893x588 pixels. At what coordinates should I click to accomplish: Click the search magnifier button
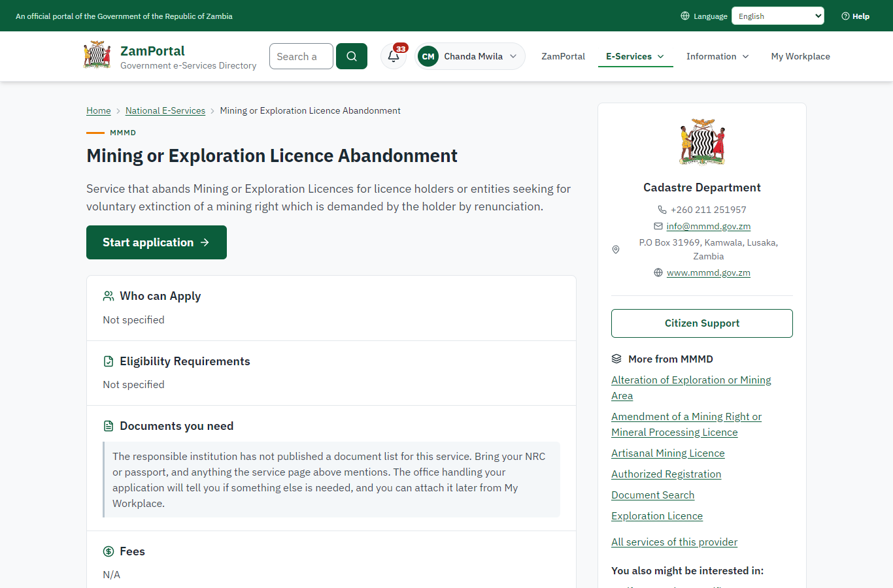[x=352, y=56]
